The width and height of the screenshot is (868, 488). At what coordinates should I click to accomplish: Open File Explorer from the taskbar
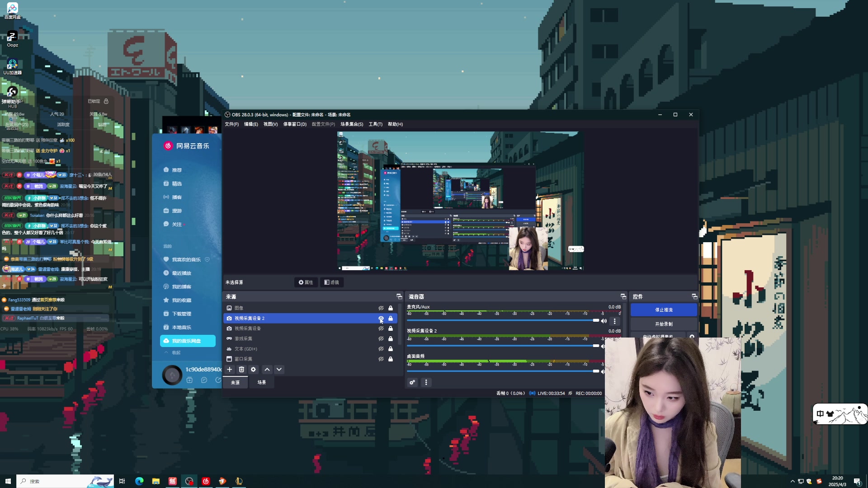156,481
